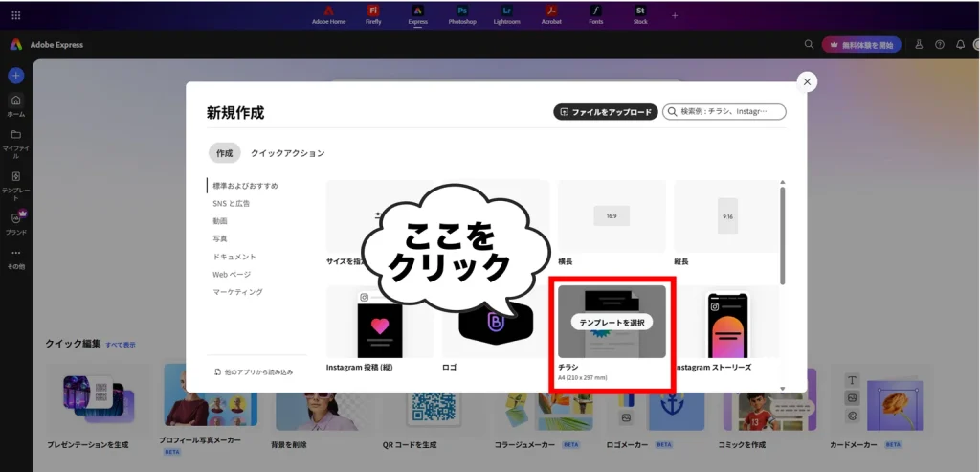Select 写真 category
The width and height of the screenshot is (980, 472).
click(220, 238)
